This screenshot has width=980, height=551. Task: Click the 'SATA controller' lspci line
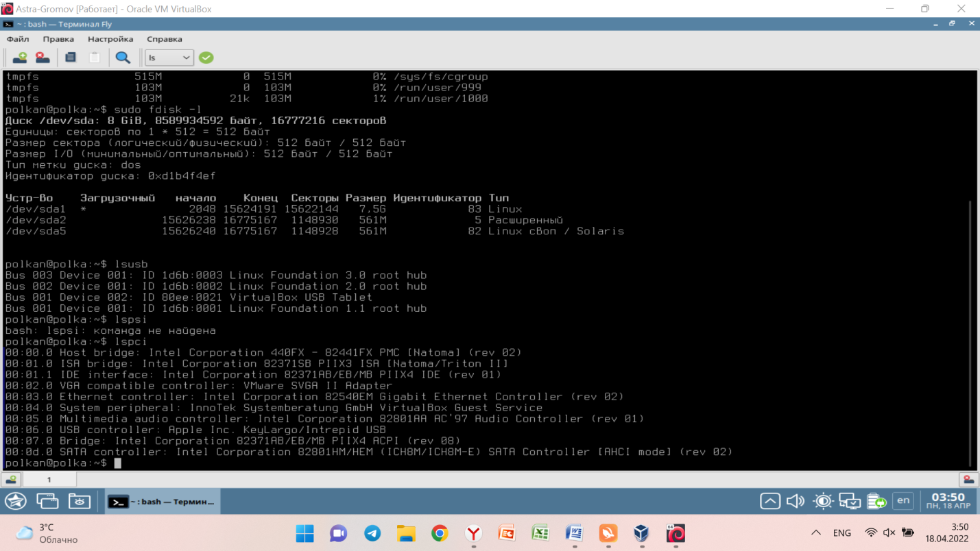pyautogui.click(x=369, y=452)
